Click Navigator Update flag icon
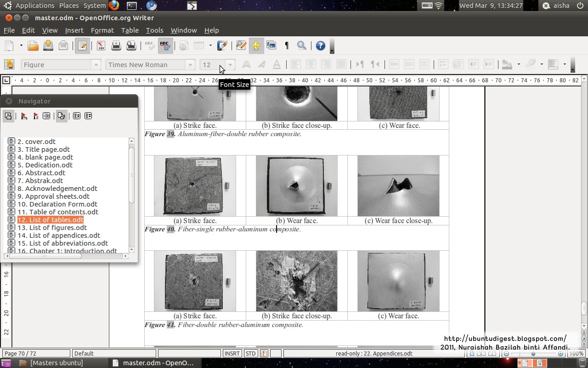The image size is (588, 368). click(35, 116)
